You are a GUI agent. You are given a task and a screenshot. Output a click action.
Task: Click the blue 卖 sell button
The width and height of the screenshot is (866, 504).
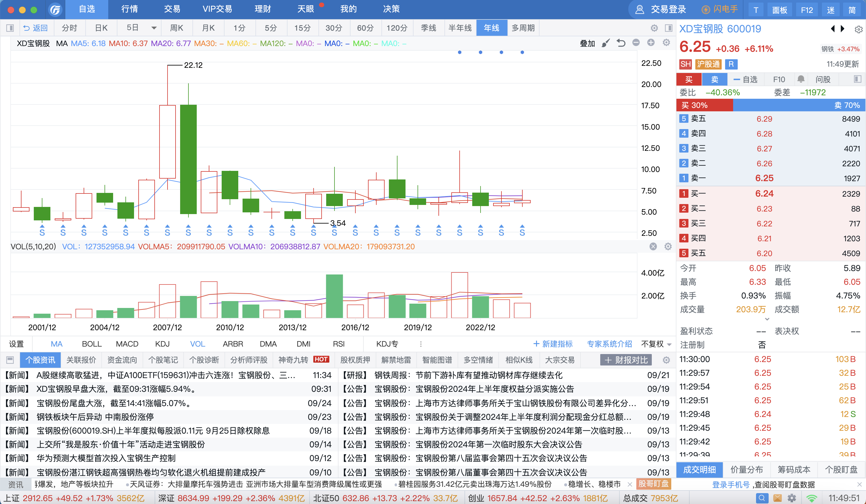(x=715, y=79)
